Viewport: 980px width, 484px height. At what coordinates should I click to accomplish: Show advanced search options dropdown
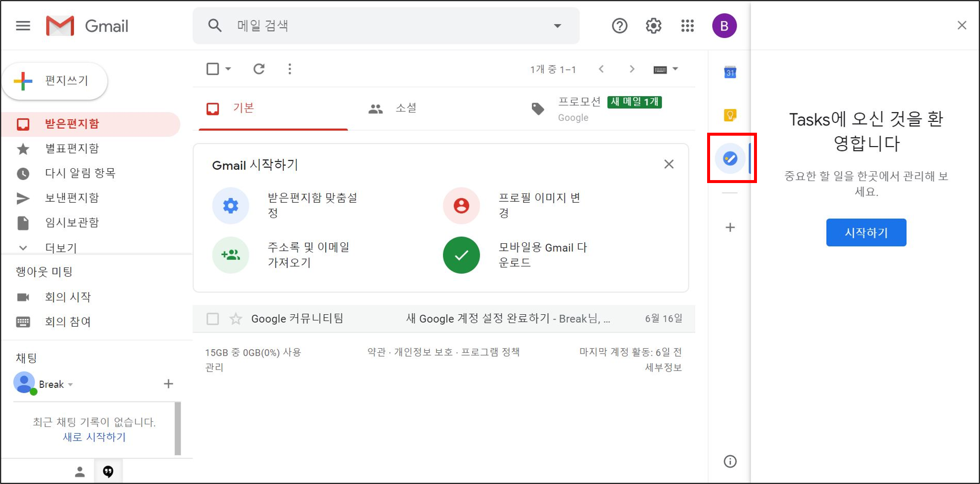557,26
